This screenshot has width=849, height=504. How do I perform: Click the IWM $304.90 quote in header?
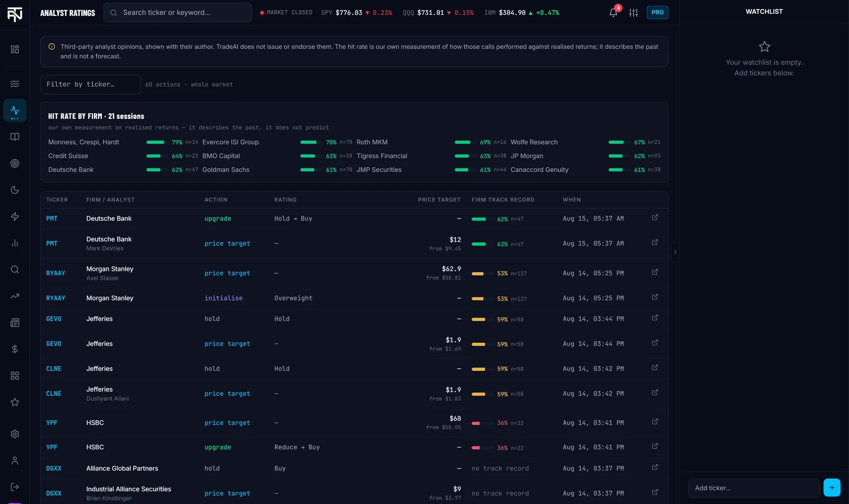tap(522, 13)
